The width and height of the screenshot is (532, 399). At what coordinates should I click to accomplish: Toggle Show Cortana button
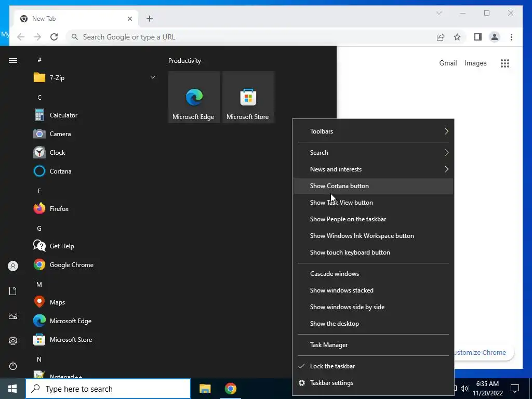(x=373, y=186)
